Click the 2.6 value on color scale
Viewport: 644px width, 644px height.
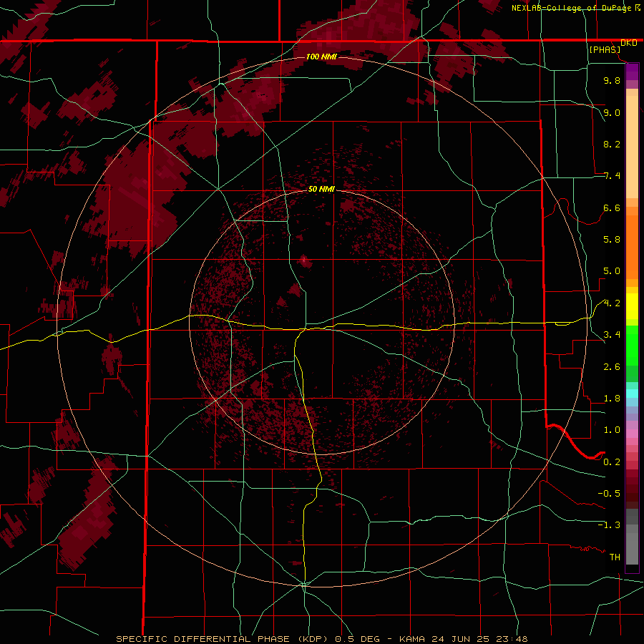tap(612, 366)
